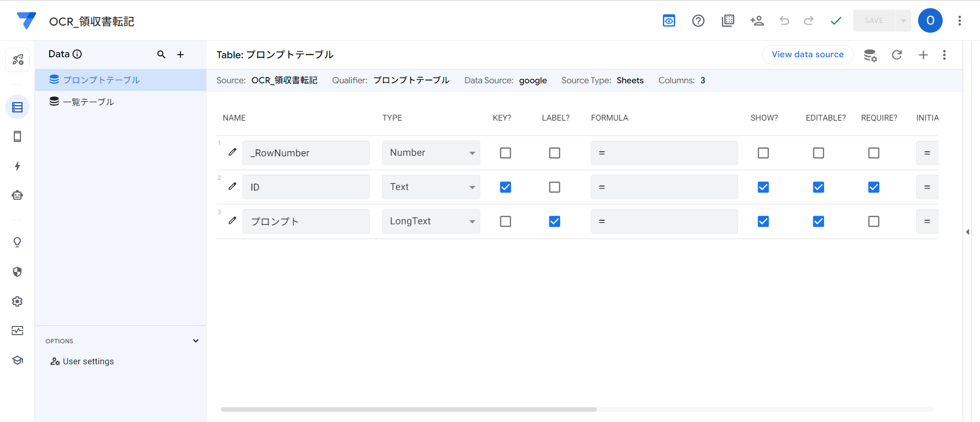
Task: Search data tables magnifier icon
Action: click(161, 55)
